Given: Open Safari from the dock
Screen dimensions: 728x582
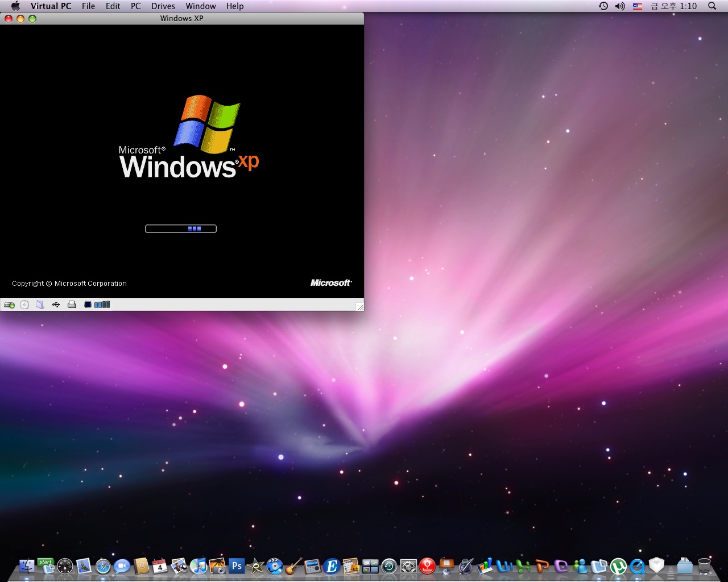Looking at the screenshot, I should coord(103,566).
